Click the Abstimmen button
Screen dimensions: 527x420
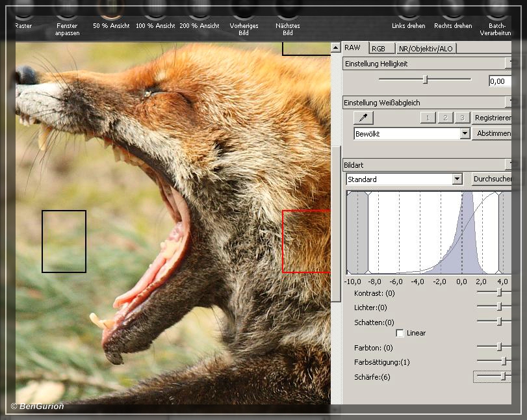tap(493, 133)
